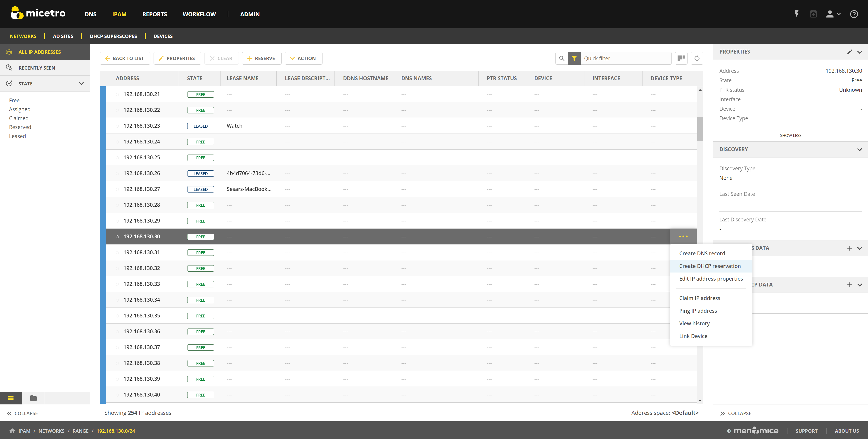This screenshot has width=868, height=439.
Task: Open the three-dot row menu for 192.168.130.30
Action: point(683,236)
